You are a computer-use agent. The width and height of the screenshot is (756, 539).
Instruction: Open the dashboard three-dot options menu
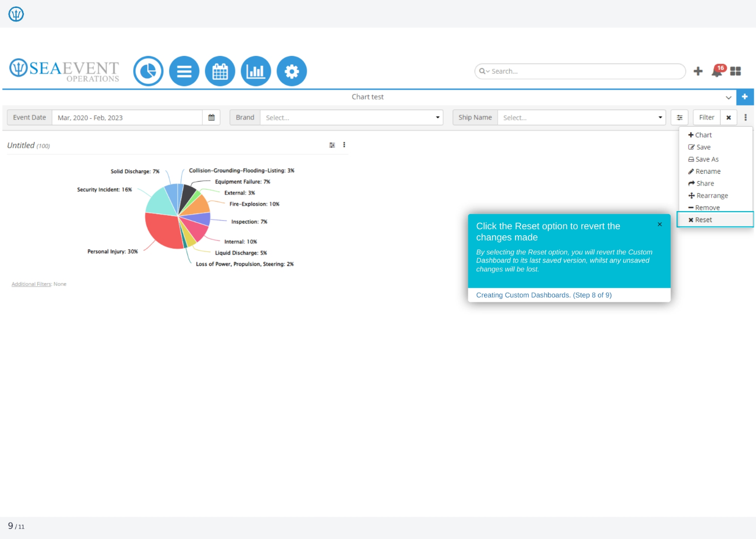tap(746, 118)
